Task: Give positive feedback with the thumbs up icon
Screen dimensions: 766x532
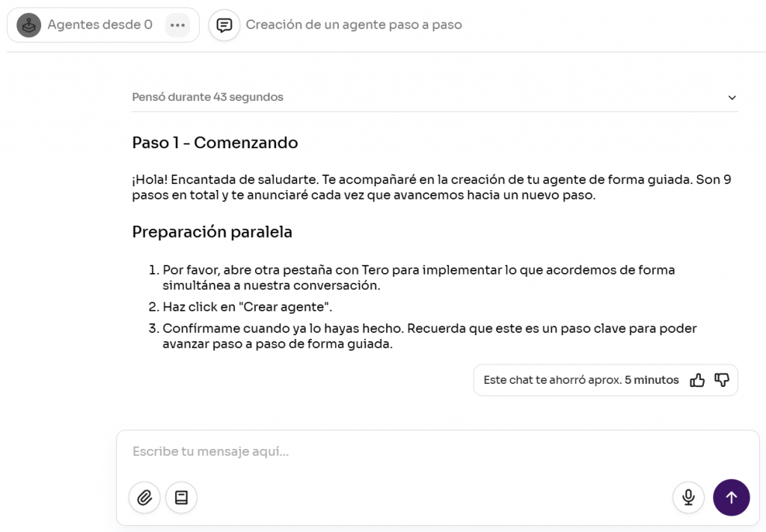Action: coord(697,380)
